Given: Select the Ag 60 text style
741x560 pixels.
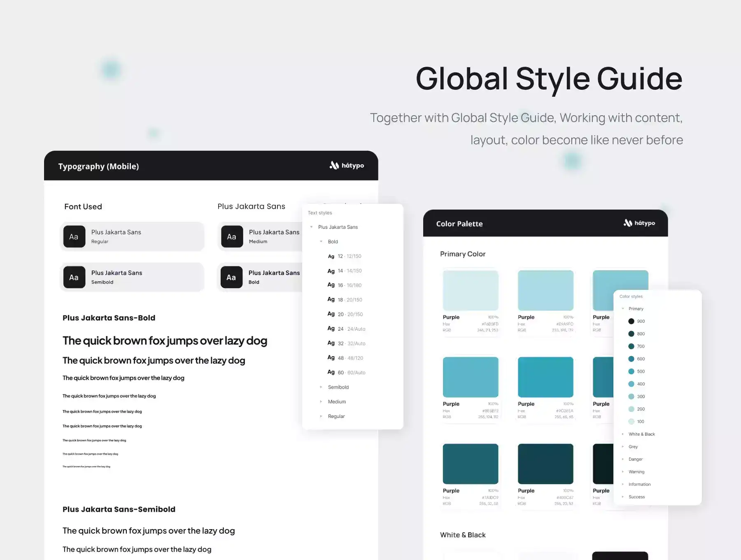Looking at the screenshot, I should (346, 373).
